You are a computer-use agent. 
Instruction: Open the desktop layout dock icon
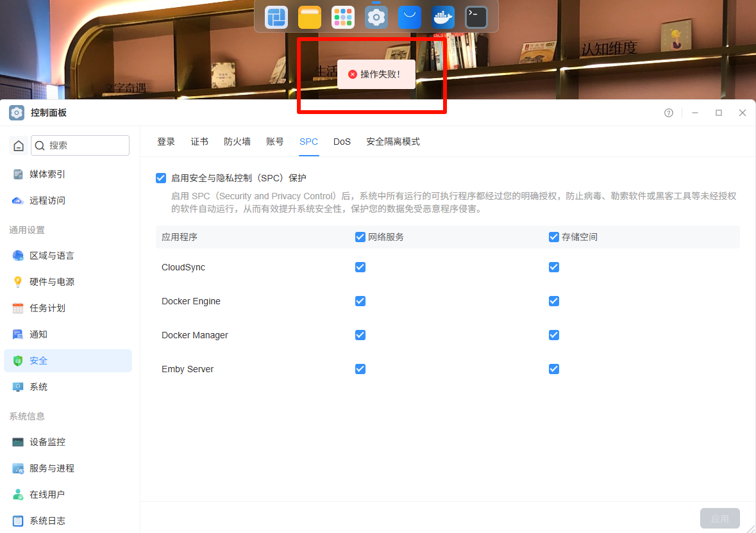(276, 17)
